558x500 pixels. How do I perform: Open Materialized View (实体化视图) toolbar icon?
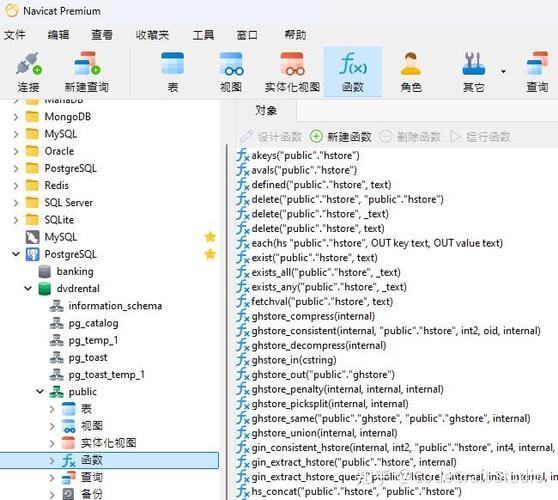coord(292,72)
